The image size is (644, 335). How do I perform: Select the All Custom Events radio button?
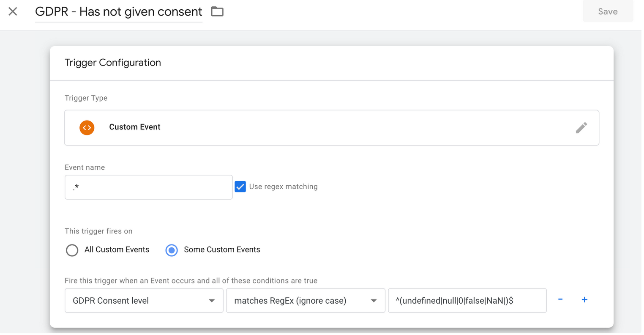[x=72, y=250]
